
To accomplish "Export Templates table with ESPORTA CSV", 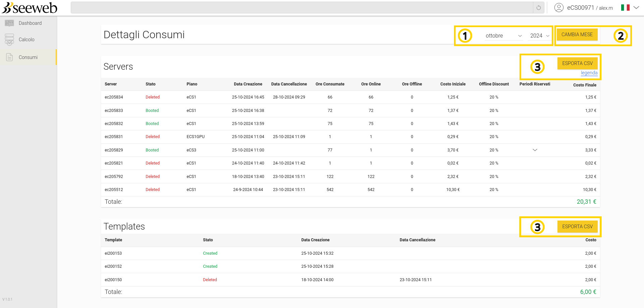I will point(577,227).
